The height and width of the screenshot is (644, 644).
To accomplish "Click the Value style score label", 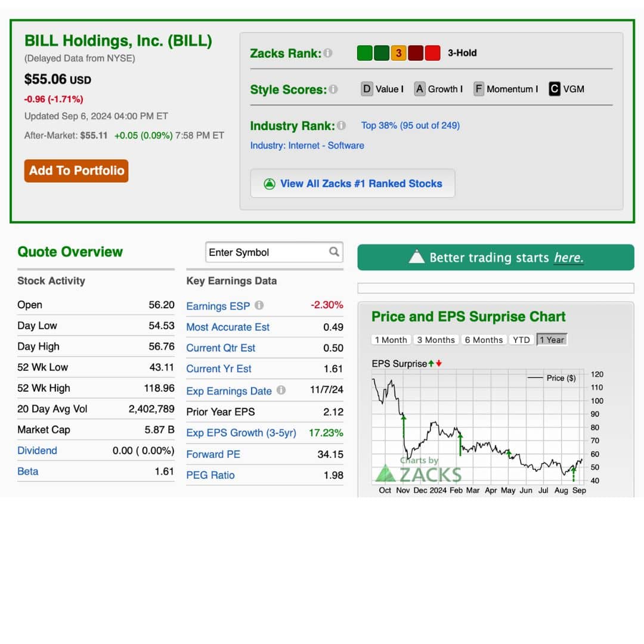I will [x=387, y=89].
